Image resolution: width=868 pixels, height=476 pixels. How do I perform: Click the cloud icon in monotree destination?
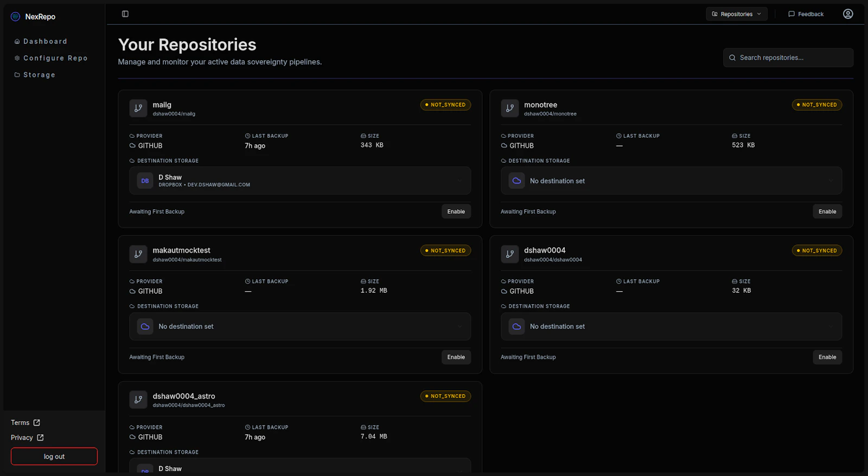[516, 181]
